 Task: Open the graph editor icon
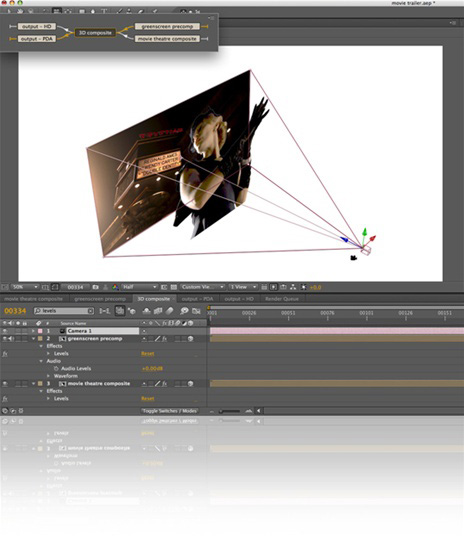pos(196,311)
